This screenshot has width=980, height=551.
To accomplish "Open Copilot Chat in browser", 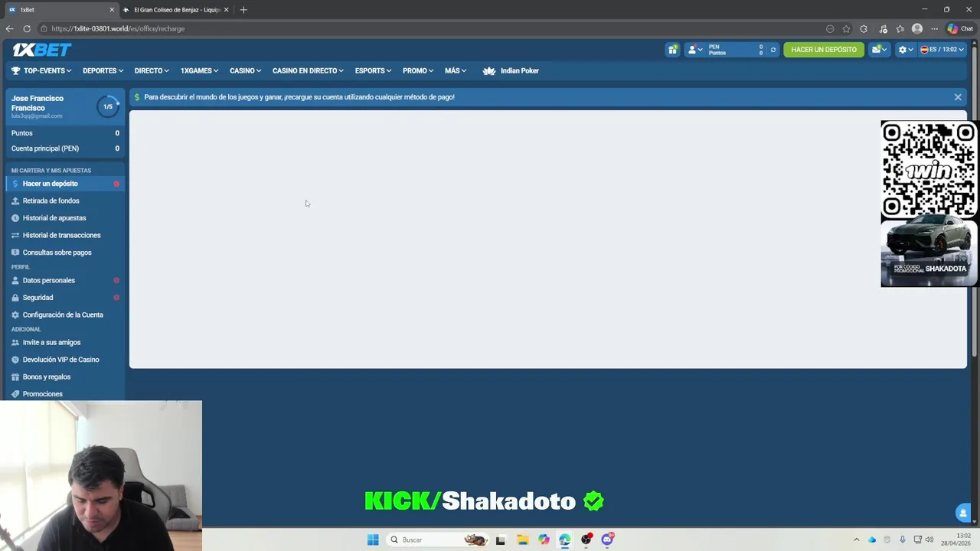I will [960, 29].
